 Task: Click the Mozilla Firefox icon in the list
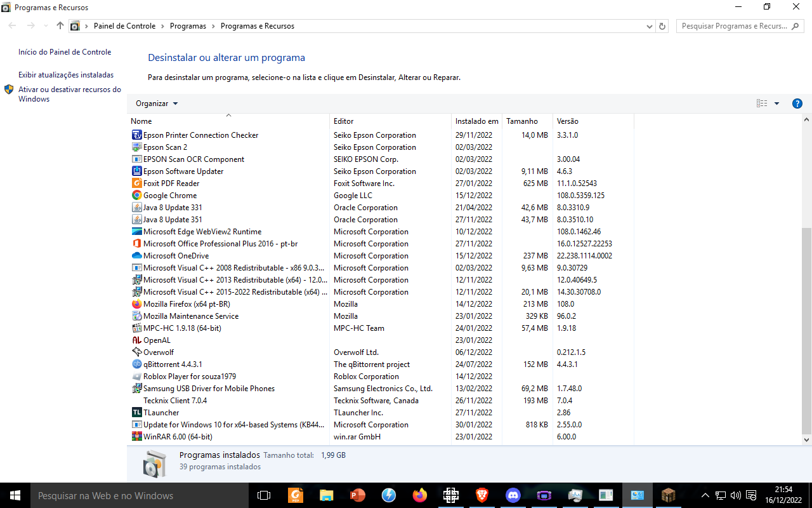(x=136, y=304)
